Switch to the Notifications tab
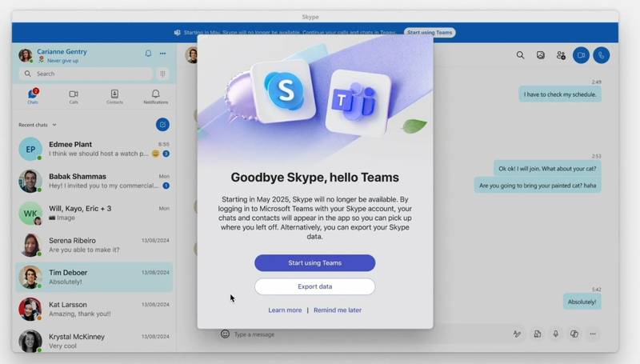Screen dimensions: 640x364 (x=155, y=97)
